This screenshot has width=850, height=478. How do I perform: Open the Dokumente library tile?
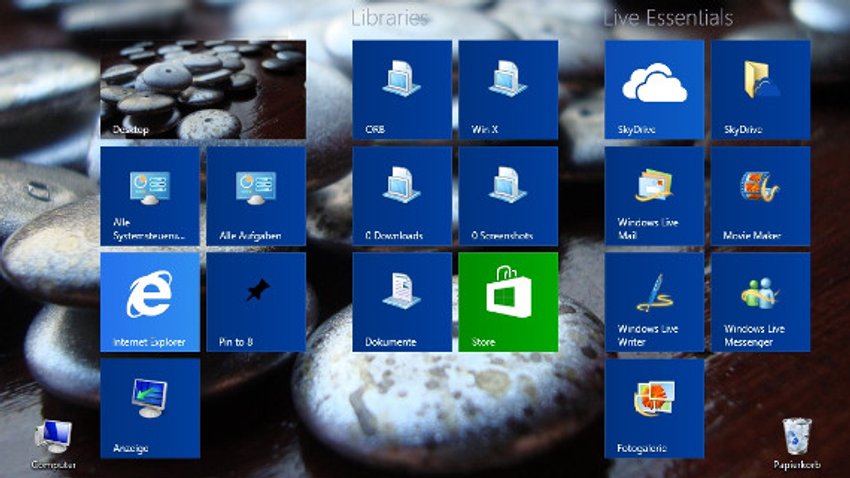point(402,302)
